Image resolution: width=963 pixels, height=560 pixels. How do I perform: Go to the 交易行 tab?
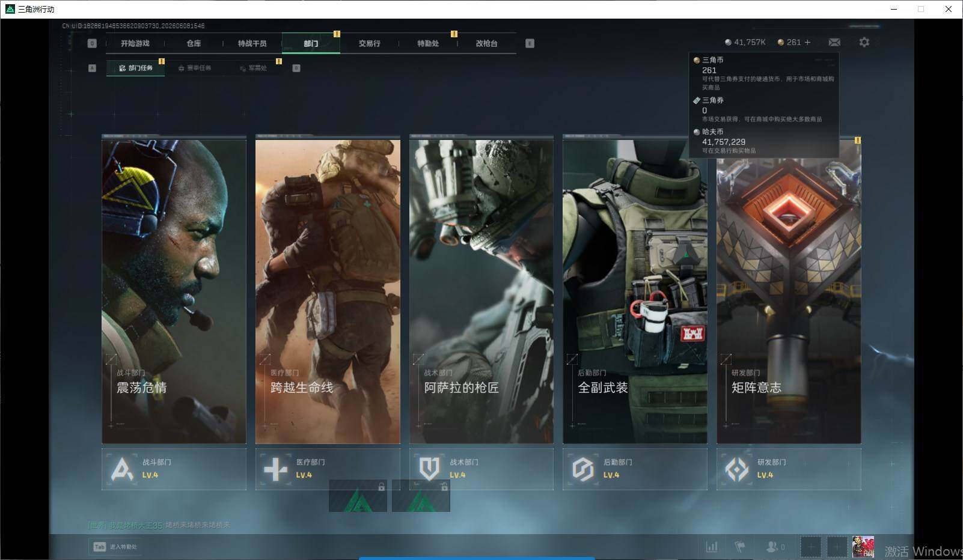[369, 43]
